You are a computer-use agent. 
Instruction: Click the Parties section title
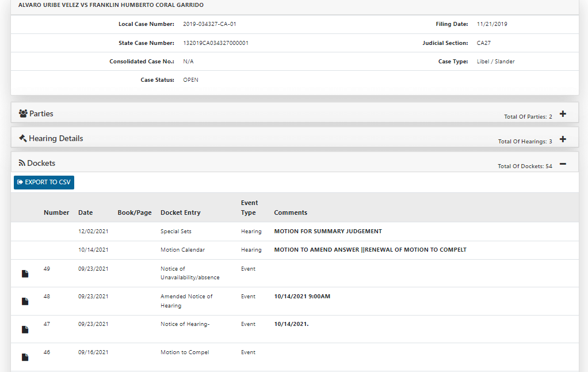(x=41, y=114)
